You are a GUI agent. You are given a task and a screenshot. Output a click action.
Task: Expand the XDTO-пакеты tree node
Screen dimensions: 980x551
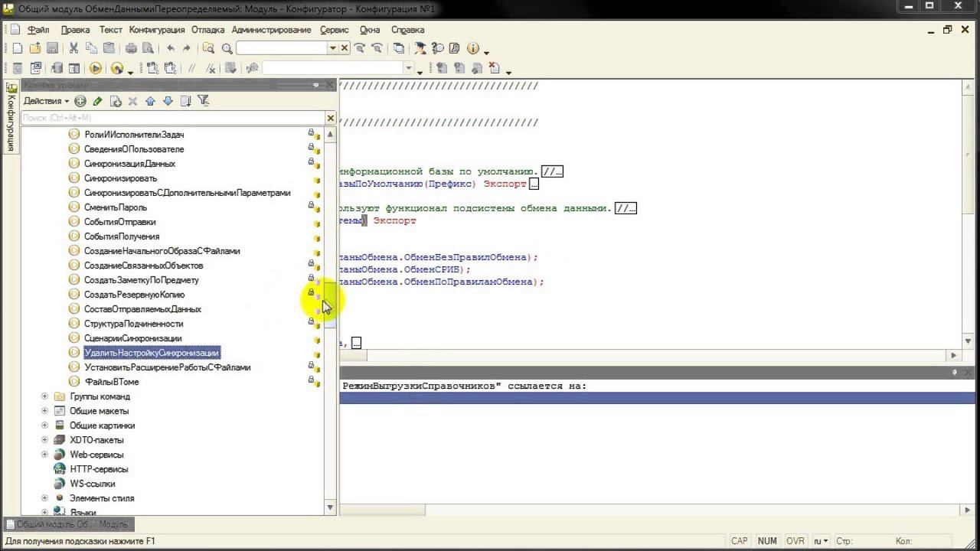click(44, 440)
